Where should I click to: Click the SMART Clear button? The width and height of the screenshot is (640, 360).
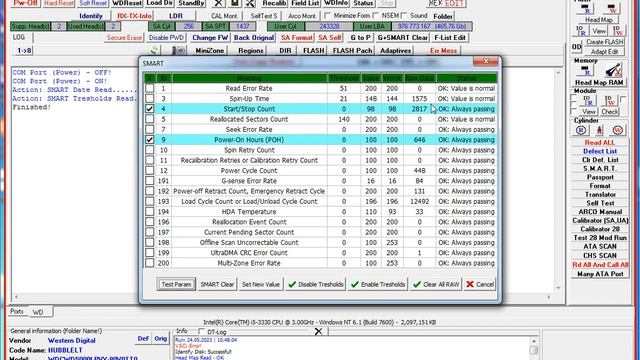pos(217,284)
